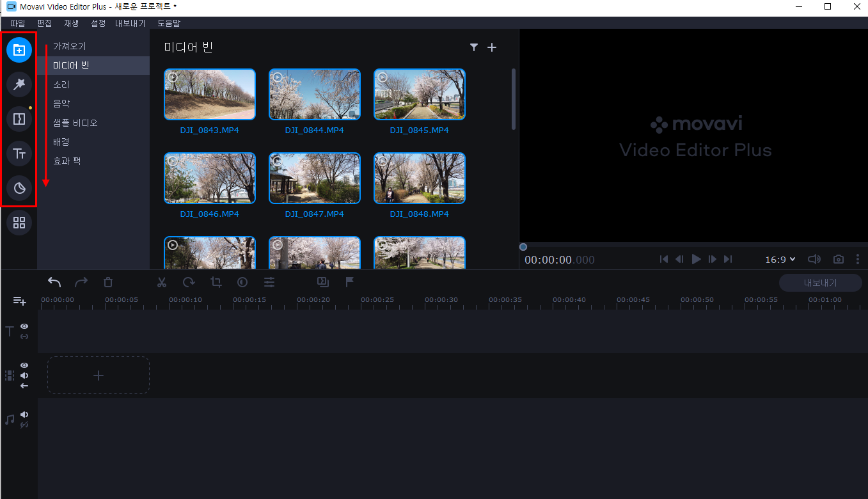
Task: Click the title track T icon
Action: point(10,331)
